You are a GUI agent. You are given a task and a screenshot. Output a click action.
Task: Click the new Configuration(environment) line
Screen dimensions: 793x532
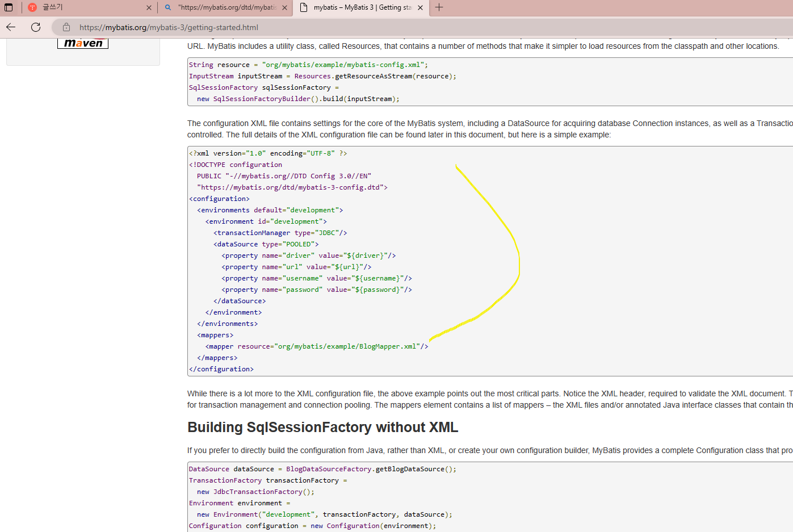[x=313, y=526]
